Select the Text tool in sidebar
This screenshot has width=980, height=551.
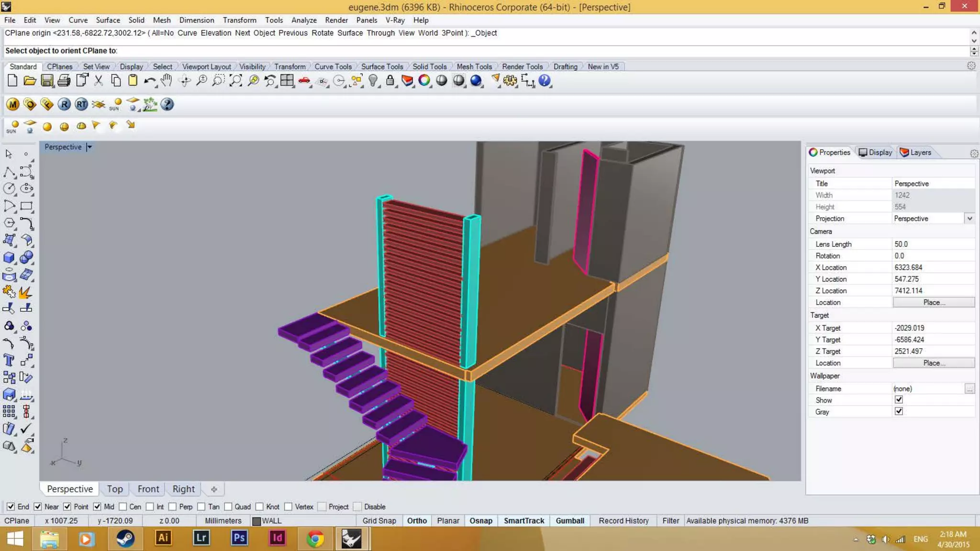tap(9, 360)
